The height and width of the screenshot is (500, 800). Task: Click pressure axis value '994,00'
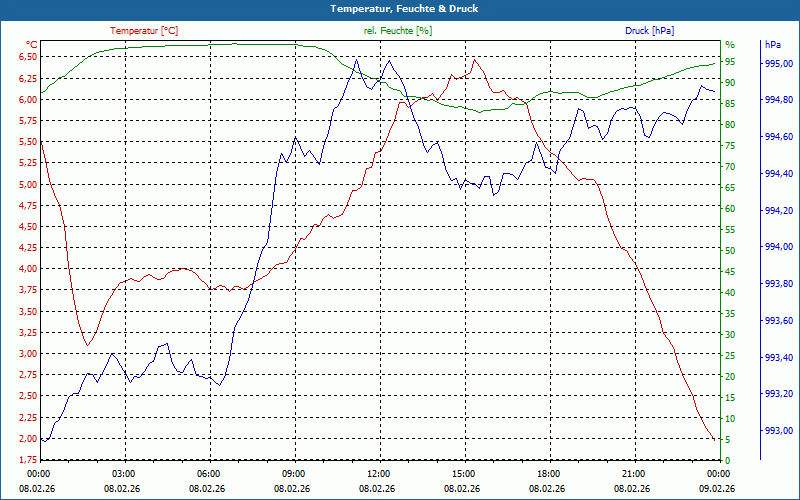tap(779, 247)
